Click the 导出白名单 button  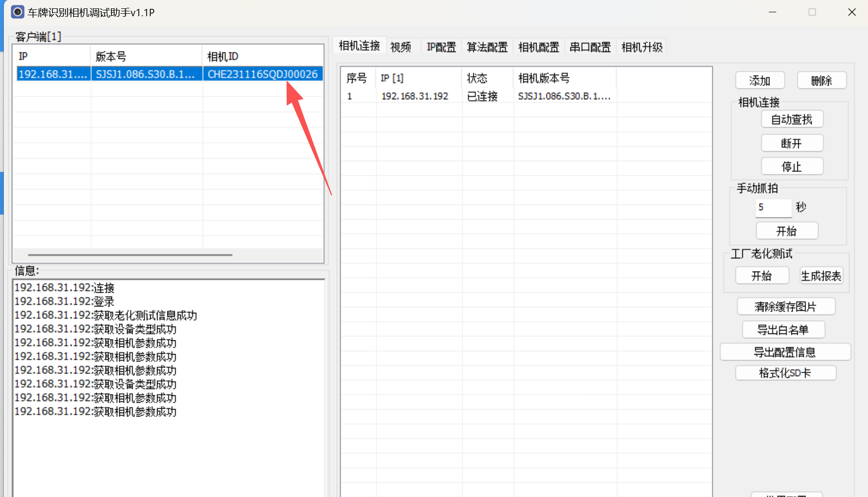[x=784, y=330]
